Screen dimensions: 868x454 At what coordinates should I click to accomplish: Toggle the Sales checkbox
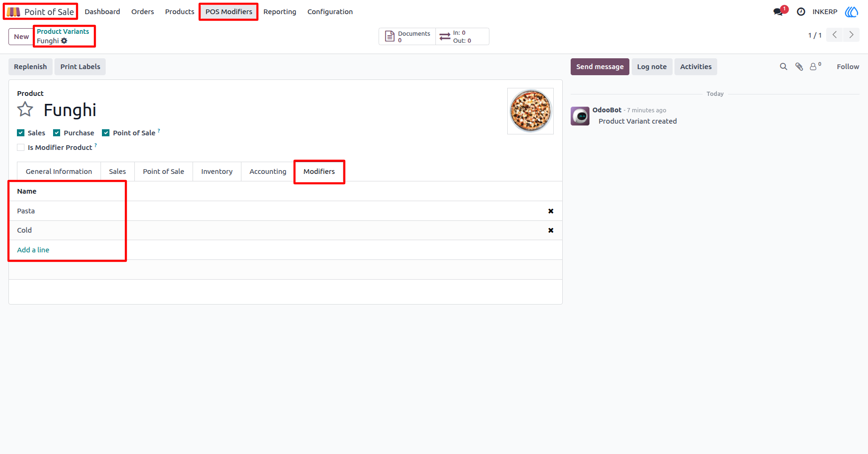[21, 133]
